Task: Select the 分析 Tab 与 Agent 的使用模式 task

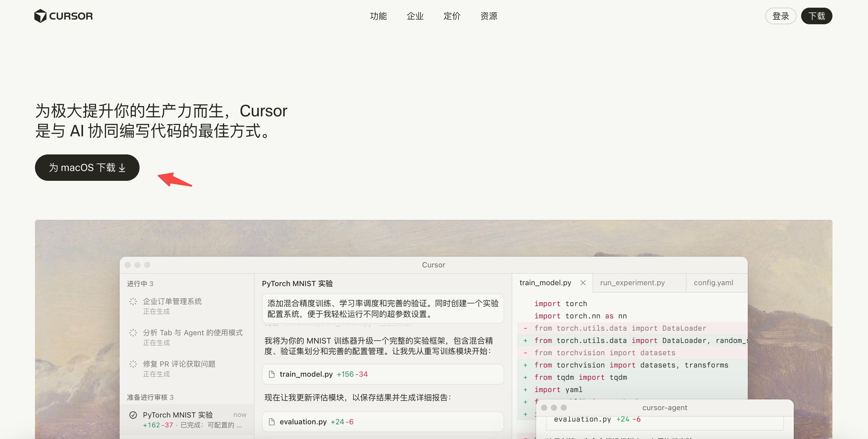Action: (187, 337)
